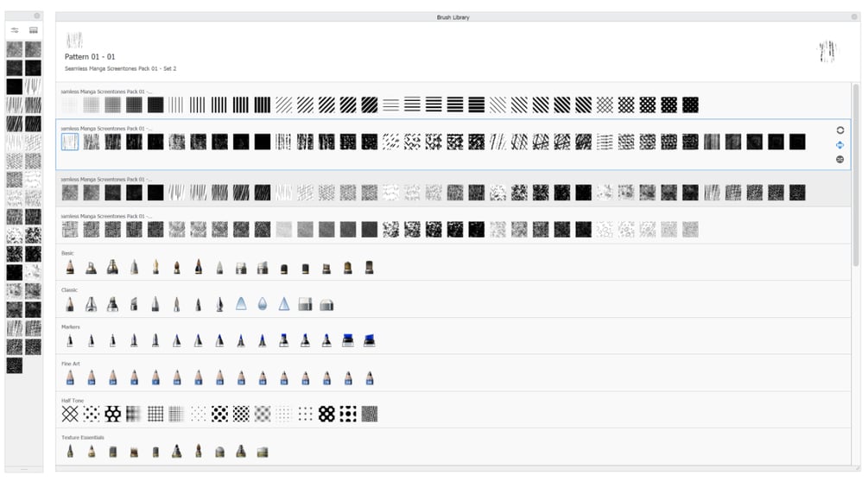Screen dimensions: 868x488
Task: Click the "Texture Essentials" set label
Action: click(83, 437)
